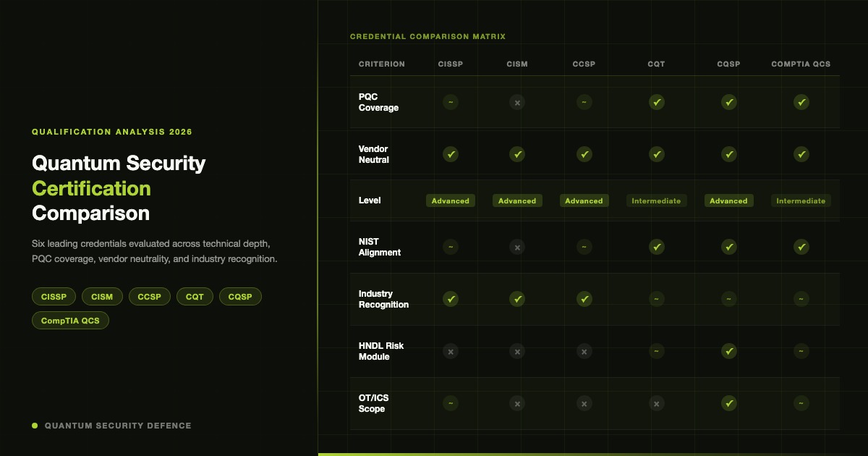Click the CISSP Vendor Neutral checkmark icon
The width and height of the screenshot is (868, 456).
[451, 154]
